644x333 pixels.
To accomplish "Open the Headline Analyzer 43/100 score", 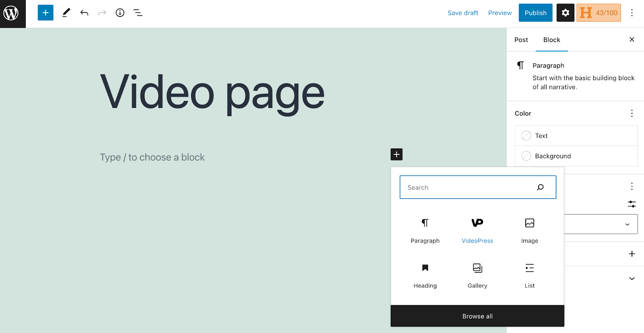I will 599,13.
